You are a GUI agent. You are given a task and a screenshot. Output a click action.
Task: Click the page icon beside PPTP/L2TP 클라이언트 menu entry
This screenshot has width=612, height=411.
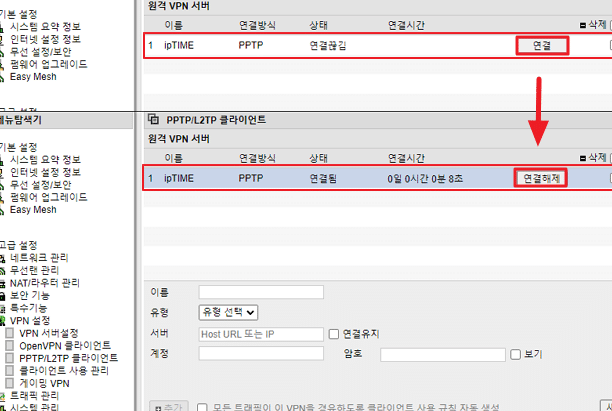10,358
